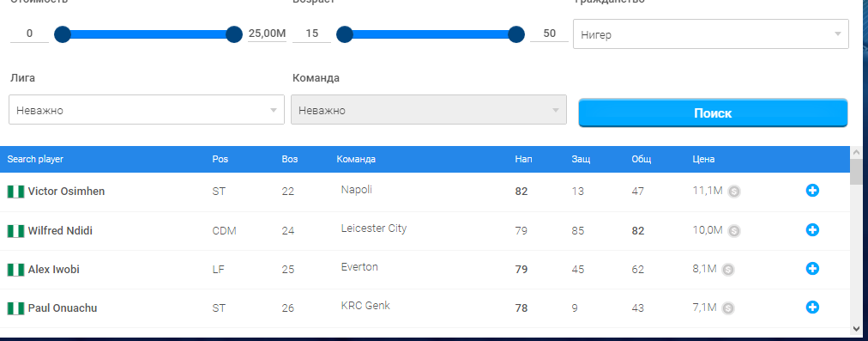868x341 pixels.
Task: Click the maximum age slider handle
Action: click(x=516, y=34)
